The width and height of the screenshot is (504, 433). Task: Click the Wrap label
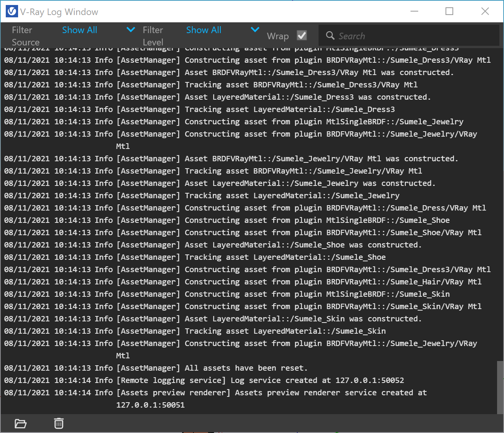point(278,36)
